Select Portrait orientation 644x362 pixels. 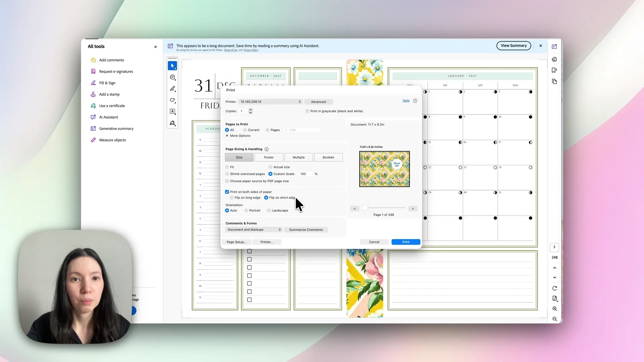pos(246,210)
